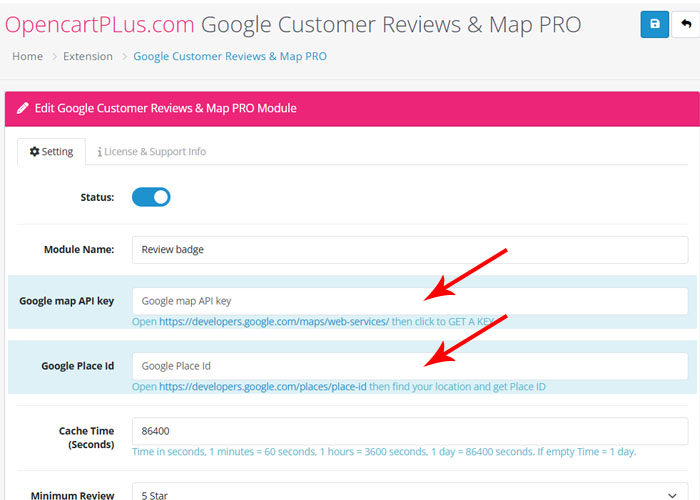Screen dimensions: 700x500
Task: Switch to the Setting tab
Action: (51, 152)
